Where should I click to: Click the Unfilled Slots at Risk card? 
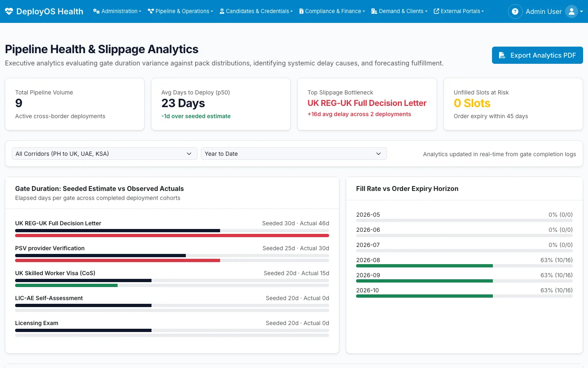coord(513,104)
